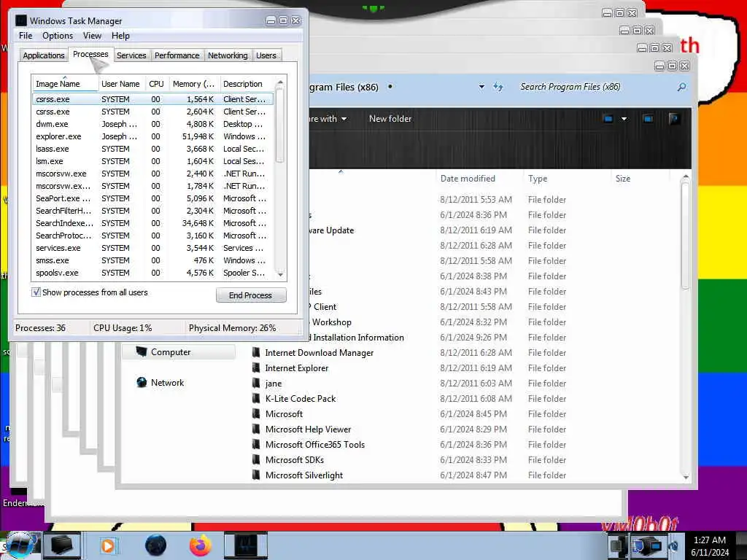747x560 pixels.
Task: Open the Explorer help icon
Action: tap(674, 119)
